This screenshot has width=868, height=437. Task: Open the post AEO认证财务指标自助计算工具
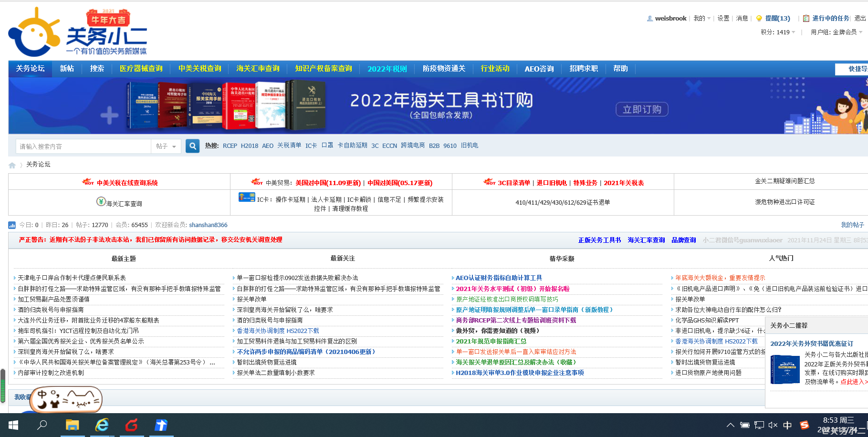point(499,278)
